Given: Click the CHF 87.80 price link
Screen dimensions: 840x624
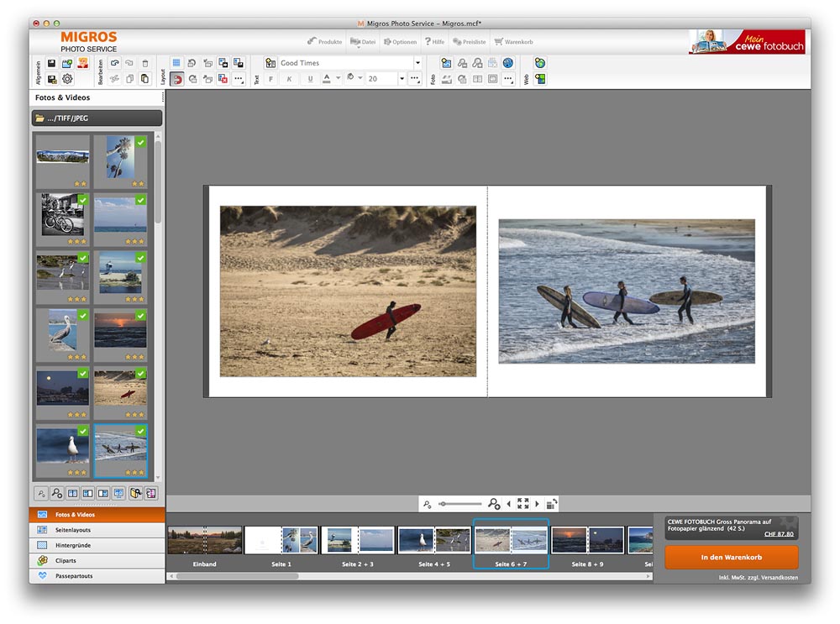Looking at the screenshot, I should (x=779, y=534).
